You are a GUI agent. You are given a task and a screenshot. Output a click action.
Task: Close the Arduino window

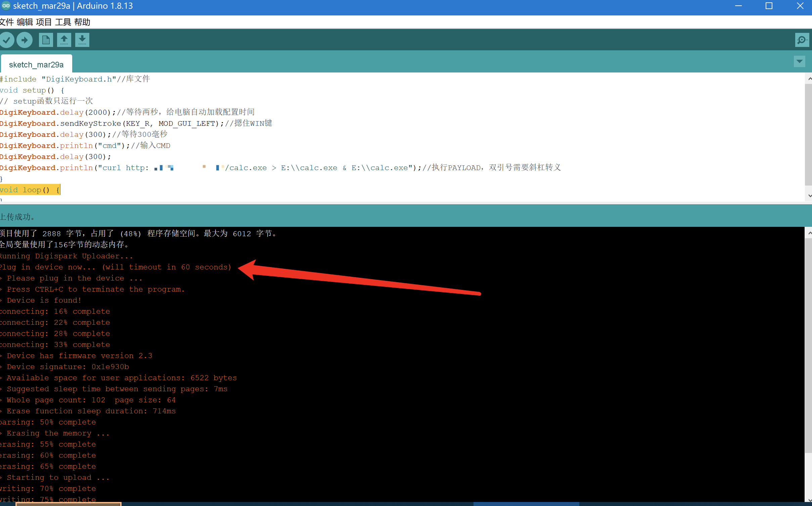point(800,6)
